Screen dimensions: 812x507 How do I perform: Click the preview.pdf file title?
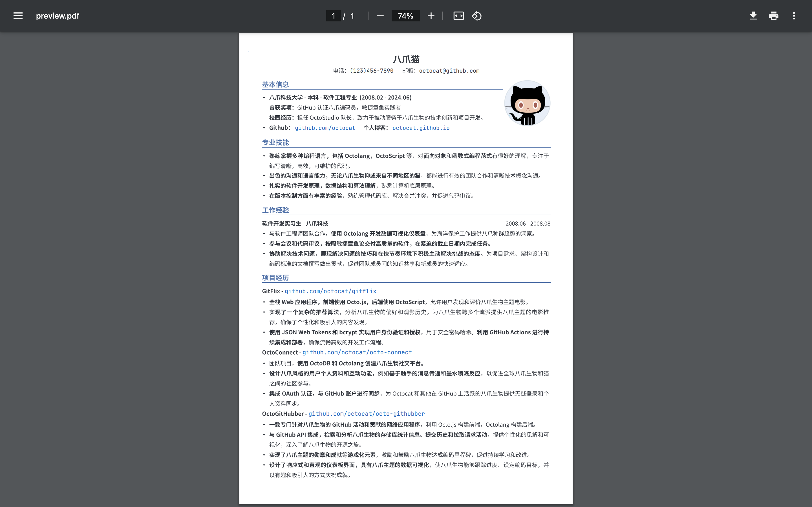click(x=58, y=16)
